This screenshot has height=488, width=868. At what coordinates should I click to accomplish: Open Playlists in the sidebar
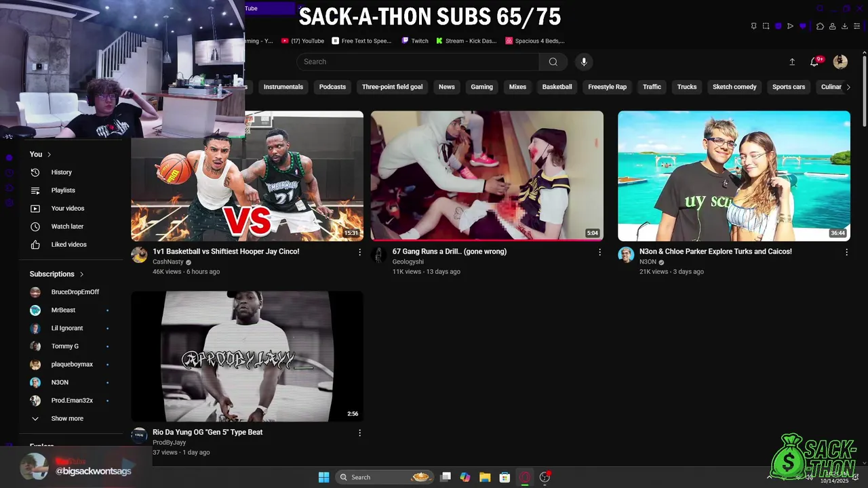pyautogui.click(x=63, y=190)
